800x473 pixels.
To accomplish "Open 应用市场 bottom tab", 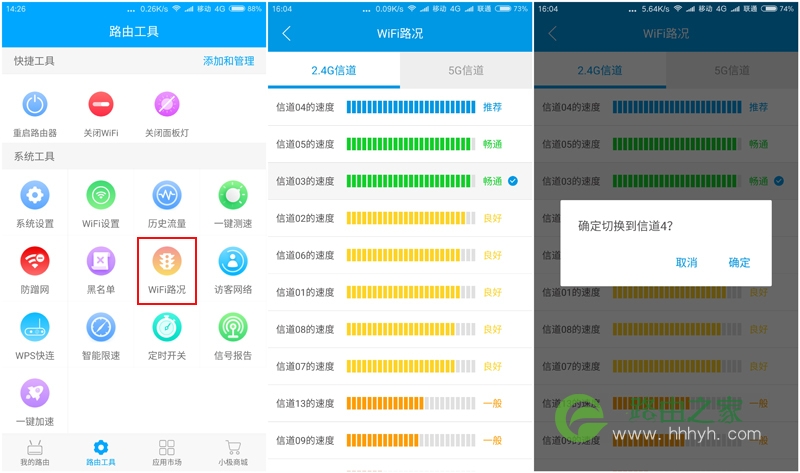I will pyautogui.click(x=167, y=453).
